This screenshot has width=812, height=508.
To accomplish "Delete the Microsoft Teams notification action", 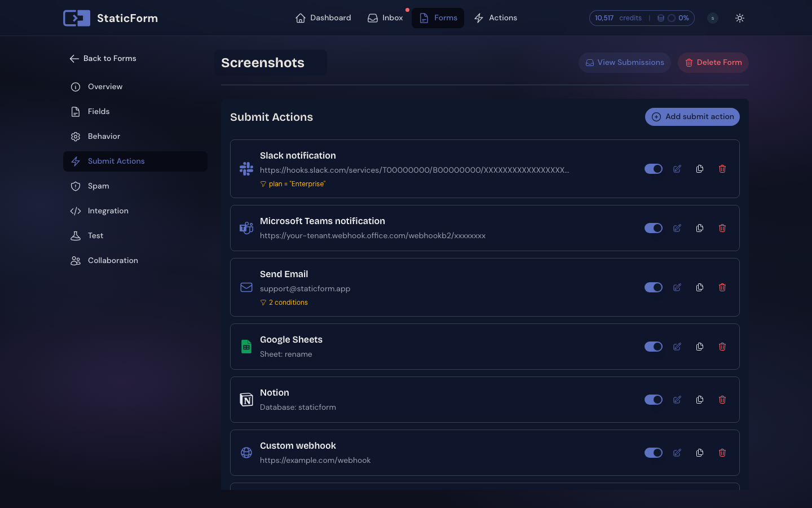I will [722, 228].
